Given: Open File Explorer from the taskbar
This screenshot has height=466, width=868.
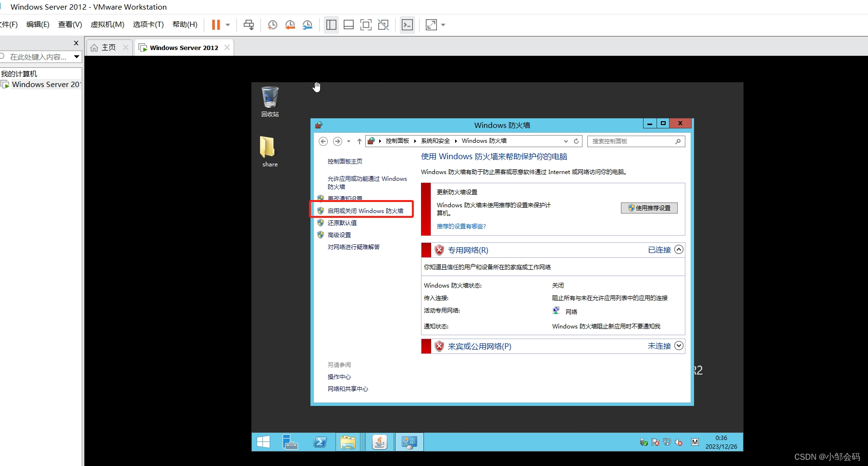Looking at the screenshot, I should click(x=348, y=442).
